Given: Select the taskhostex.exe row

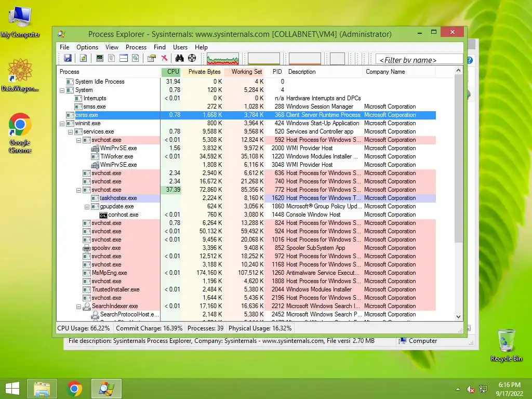Looking at the screenshot, I should tap(246, 198).
